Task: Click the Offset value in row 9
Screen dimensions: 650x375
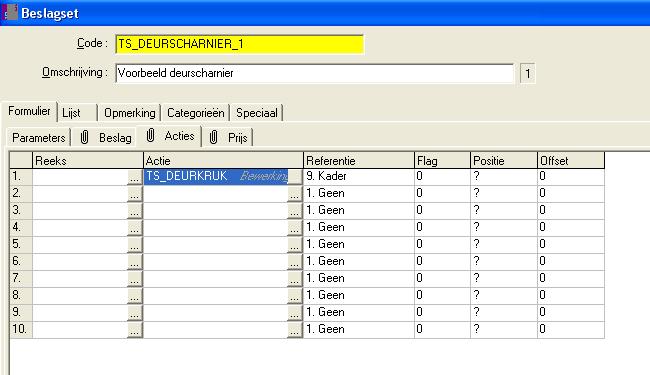Action: pyautogui.click(x=571, y=312)
